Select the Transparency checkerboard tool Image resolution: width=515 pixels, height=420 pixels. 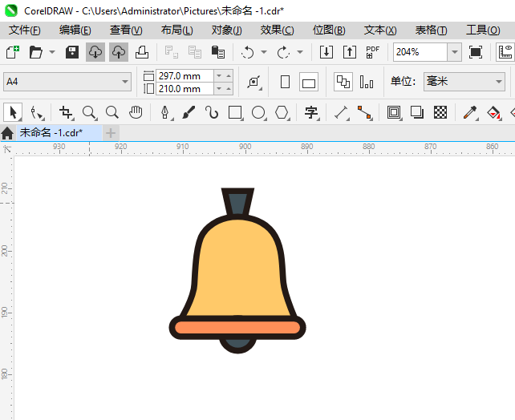440,112
